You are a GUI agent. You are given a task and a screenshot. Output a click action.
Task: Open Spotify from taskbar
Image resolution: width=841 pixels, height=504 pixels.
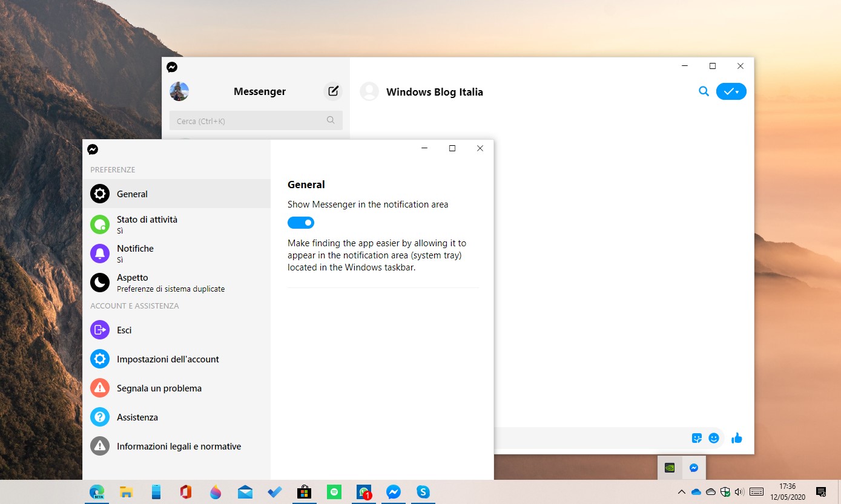[334, 492]
